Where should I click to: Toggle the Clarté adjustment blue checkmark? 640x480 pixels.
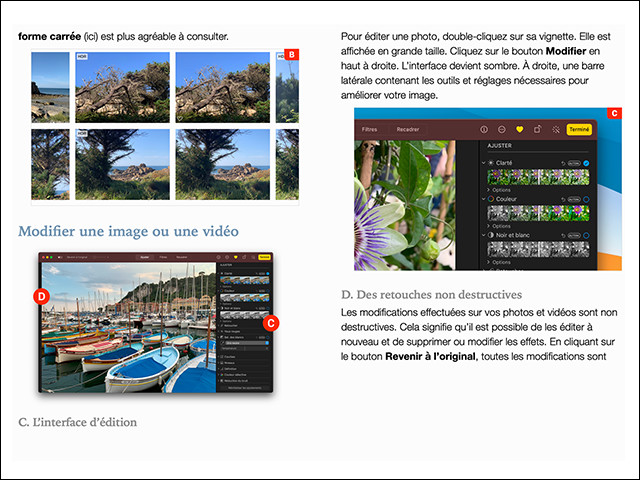[x=587, y=162]
